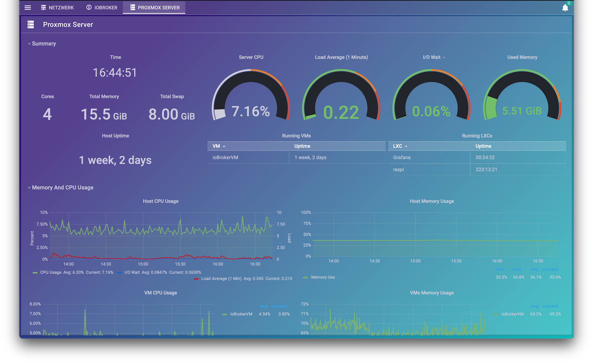Click the 0.22 Load Average gauge
Screen dimensions: 593x364
[x=341, y=95]
